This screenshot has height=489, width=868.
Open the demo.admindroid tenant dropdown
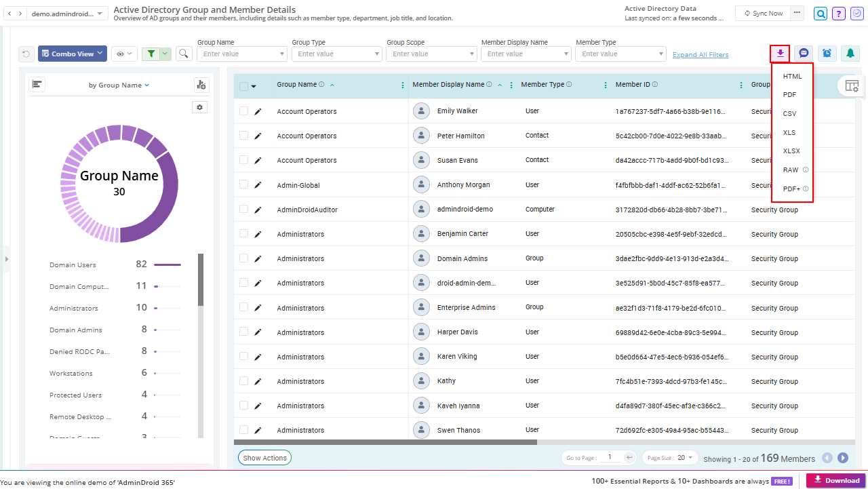67,14
